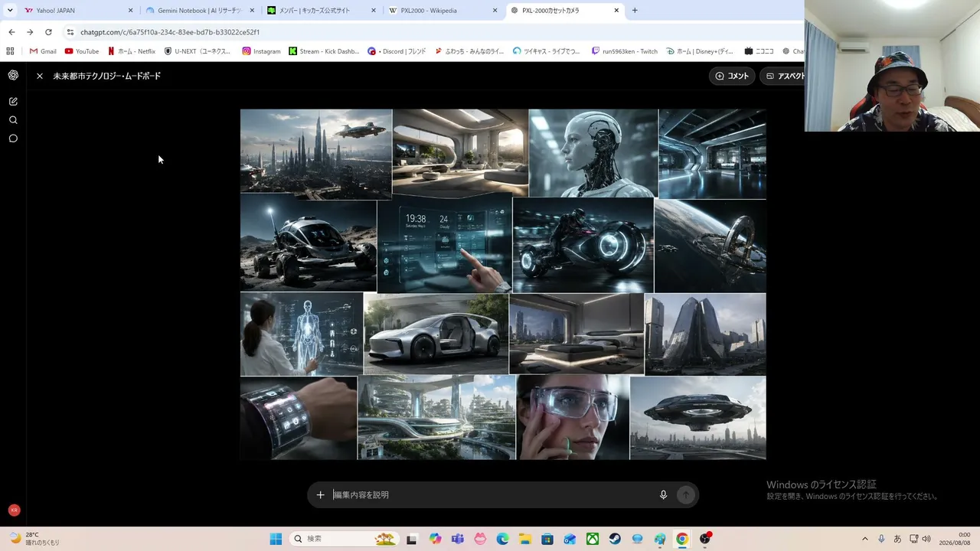The width and height of the screenshot is (980, 551).
Task: Open a new browser tab
Action: click(x=635, y=11)
